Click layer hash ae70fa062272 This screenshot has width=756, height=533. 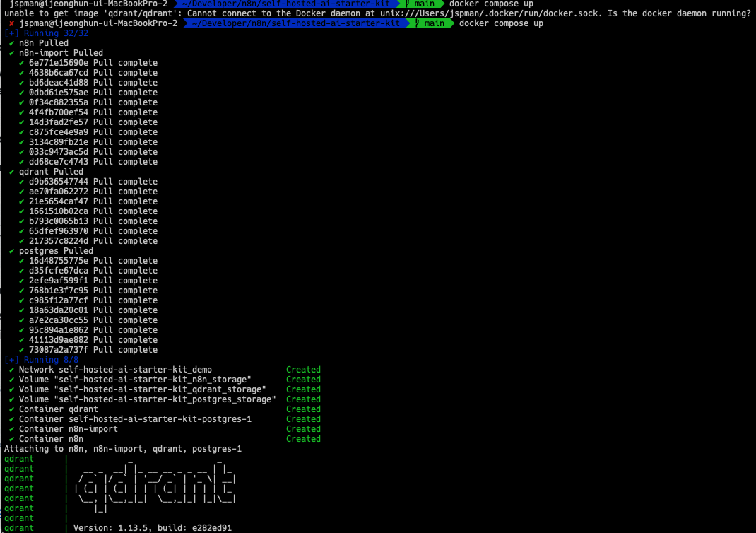pos(59,192)
